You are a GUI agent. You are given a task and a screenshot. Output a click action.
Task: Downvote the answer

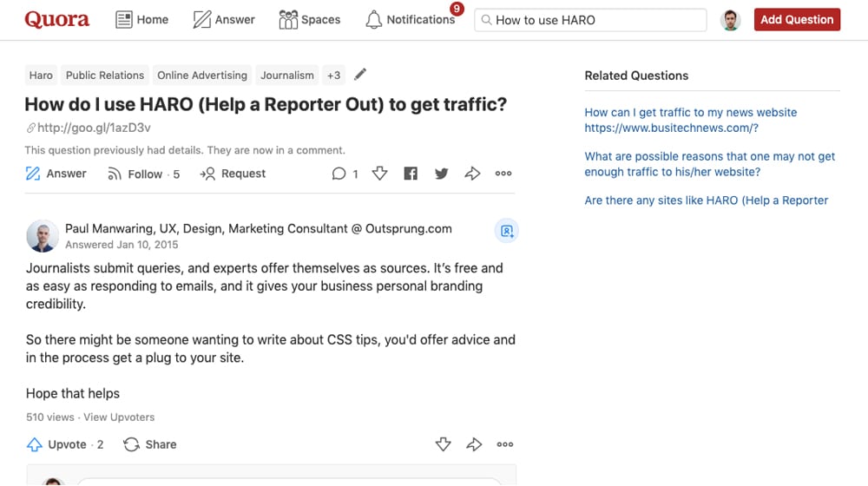pyautogui.click(x=443, y=444)
